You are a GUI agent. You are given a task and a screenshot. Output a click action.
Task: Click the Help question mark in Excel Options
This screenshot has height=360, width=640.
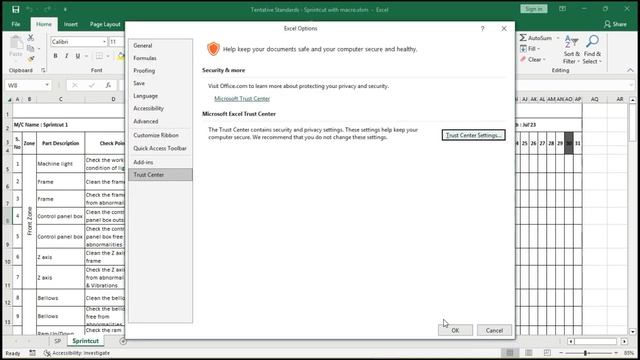point(482,29)
